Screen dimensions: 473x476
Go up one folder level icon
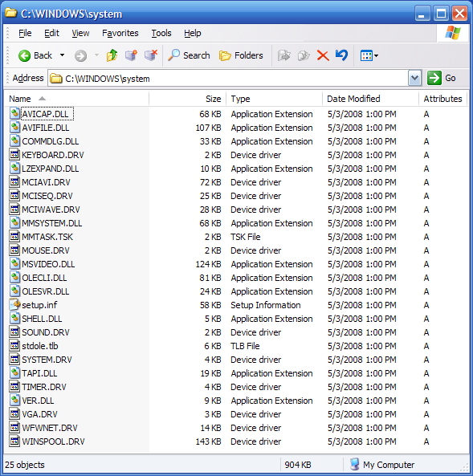tap(112, 55)
